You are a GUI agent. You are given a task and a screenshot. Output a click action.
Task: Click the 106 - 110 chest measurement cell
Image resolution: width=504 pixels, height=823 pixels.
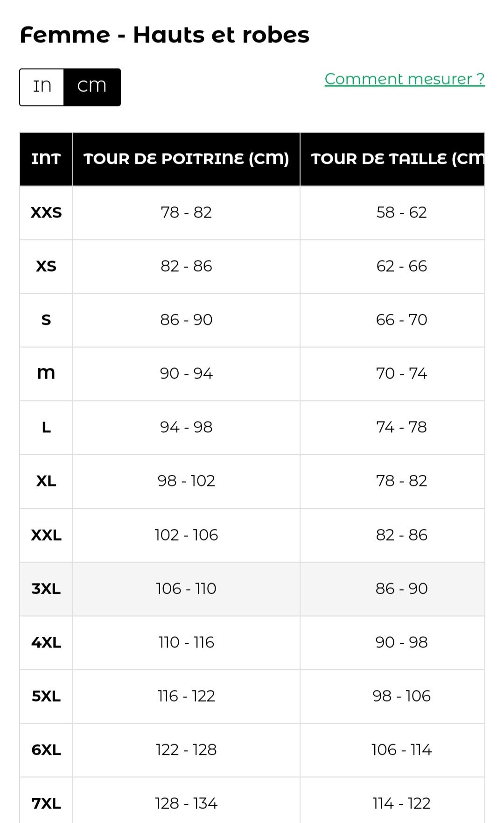(x=186, y=589)
